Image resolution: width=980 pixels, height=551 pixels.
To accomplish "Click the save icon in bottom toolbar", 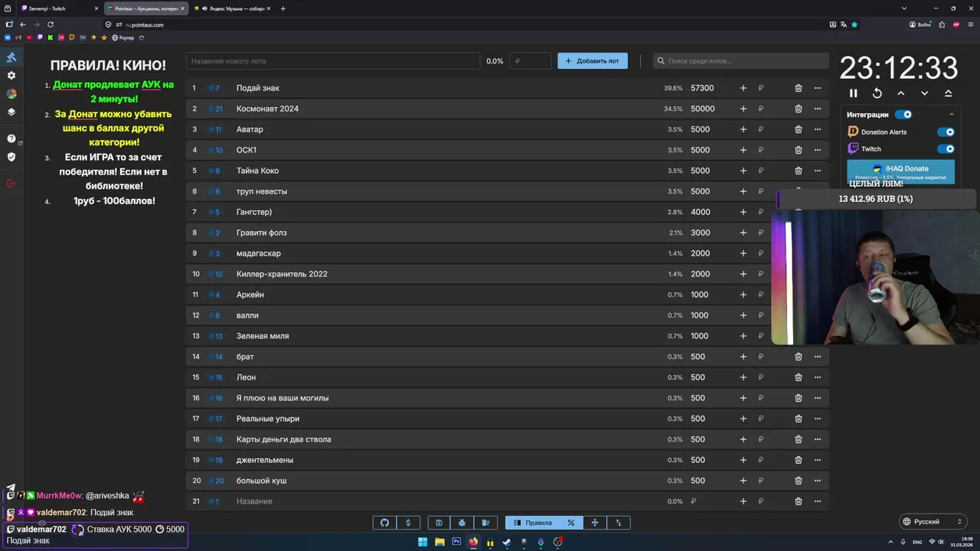I will pos(439,523).
